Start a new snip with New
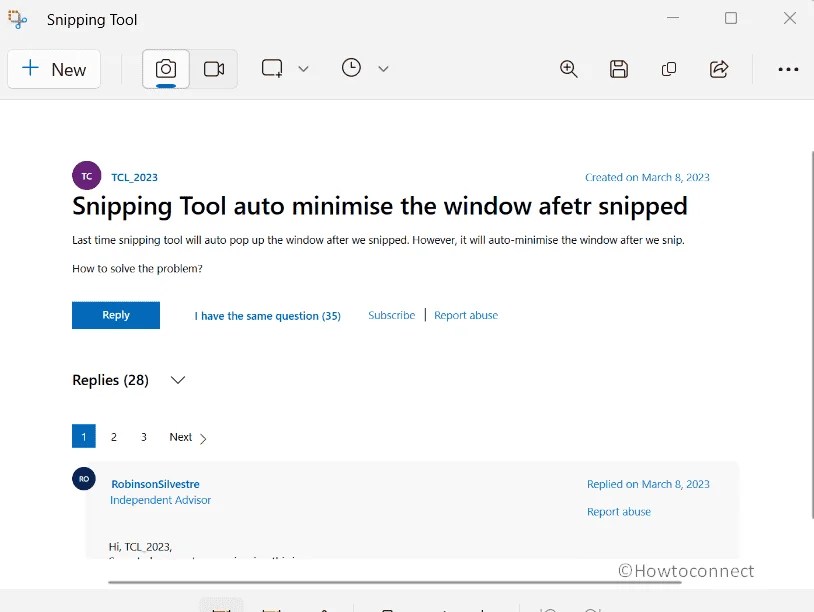The height and width of the screenshot is (612, 814). tap(53, 69)
